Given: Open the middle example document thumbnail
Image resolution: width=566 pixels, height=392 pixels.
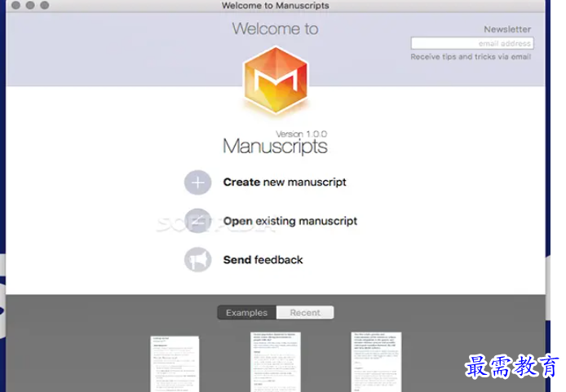Looking at the screenshot, I should 276,362.
